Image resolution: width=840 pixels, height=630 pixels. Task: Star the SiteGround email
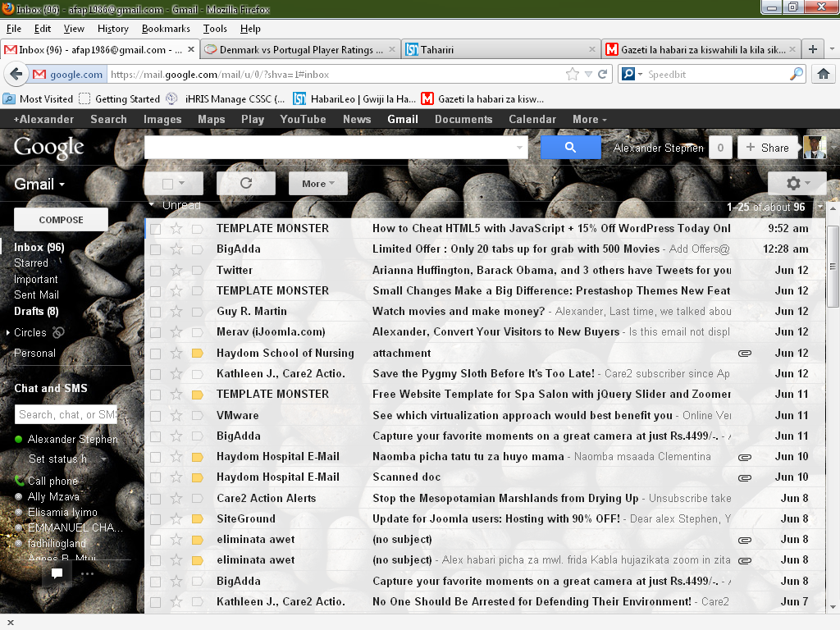click(176, 518)
